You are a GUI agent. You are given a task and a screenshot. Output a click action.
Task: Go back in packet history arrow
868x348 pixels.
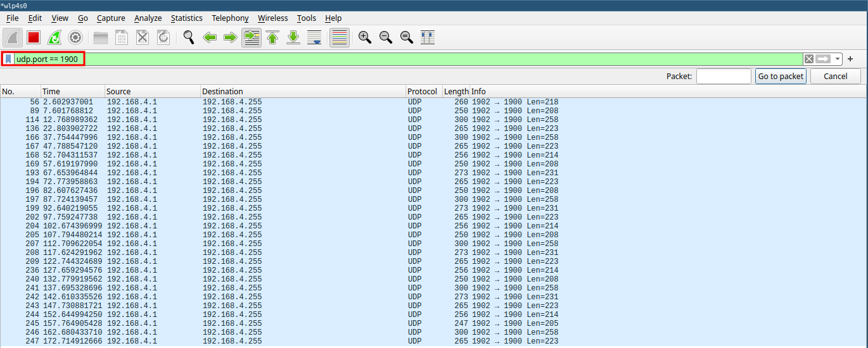[x=210, y=37]
